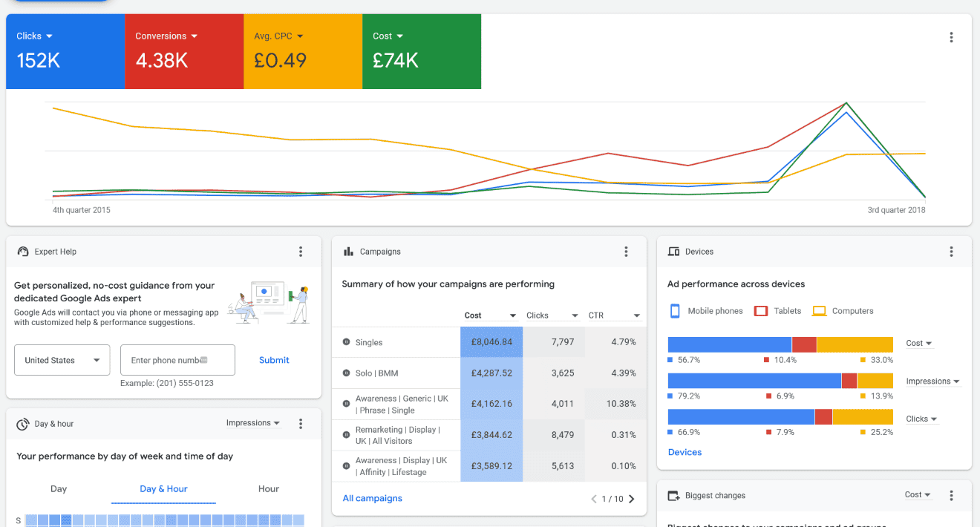Open Biggest changes card options menu

(x=951, y=495)
